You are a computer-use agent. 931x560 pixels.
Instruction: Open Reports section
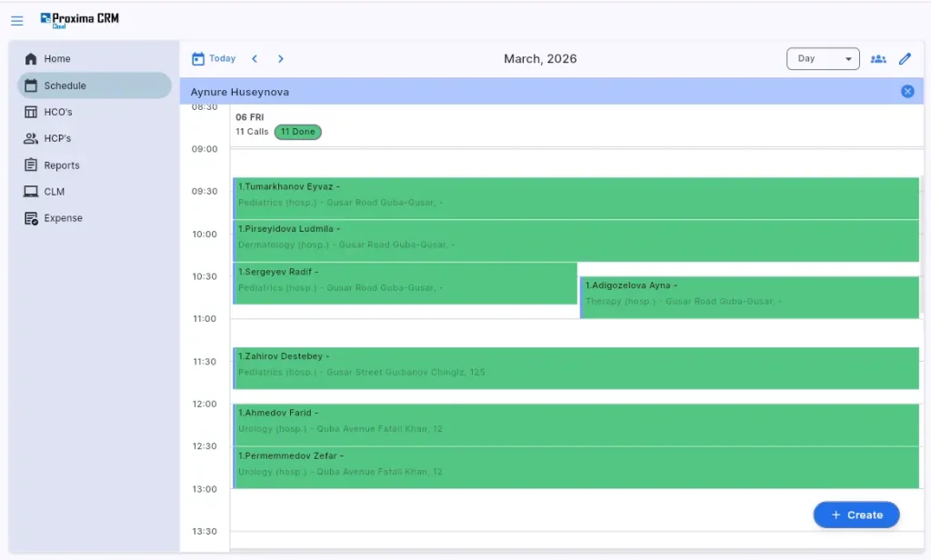pos(95,165)
